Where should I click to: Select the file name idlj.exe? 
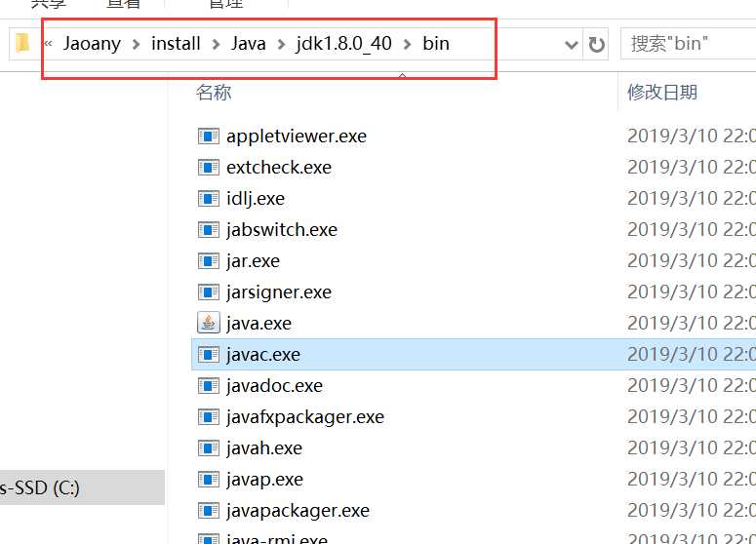(256, 199)
